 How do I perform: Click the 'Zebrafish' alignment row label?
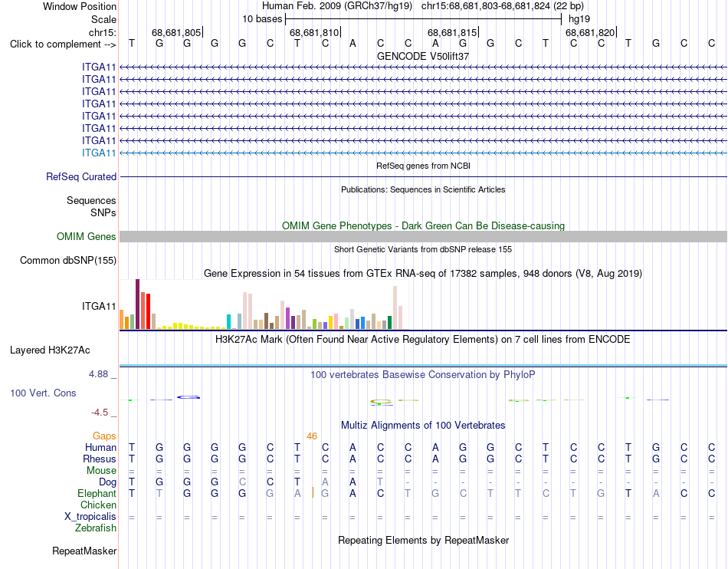[96, 528]
